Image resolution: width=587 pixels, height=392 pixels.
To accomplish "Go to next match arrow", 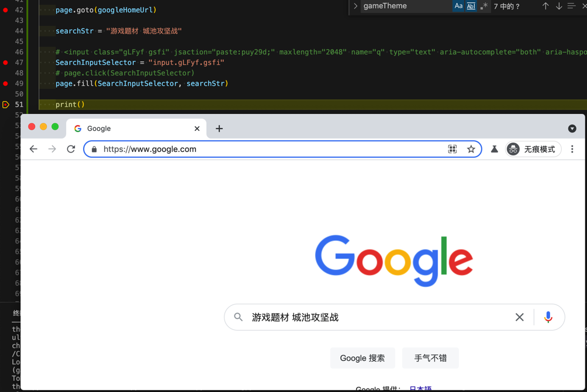I will (x=558, y=6).
